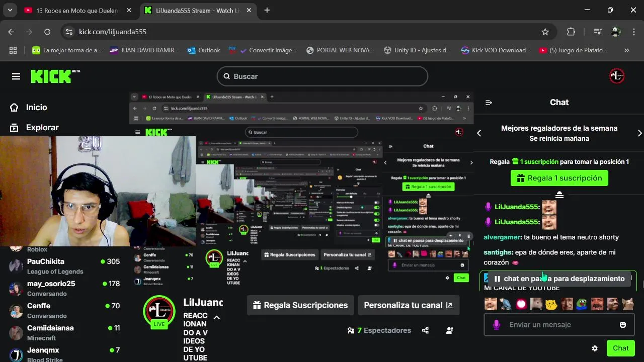The height and width of the screenshot is (362, 644).
Task: Open chat settings gear icon
Action: tap(595, 348)
